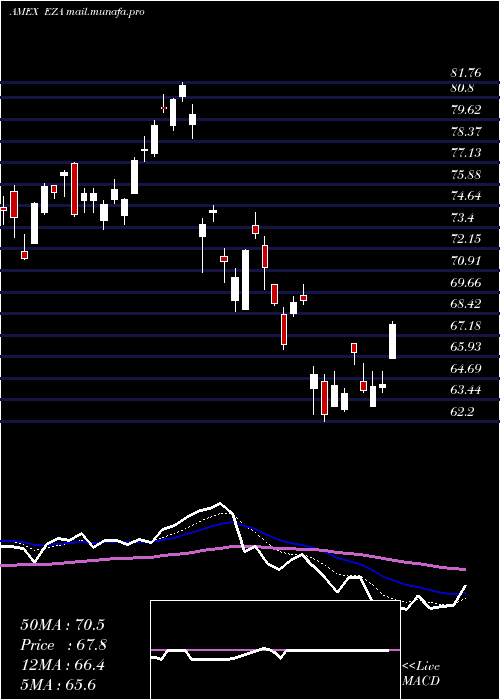This screenshot has height=700, width=500.
Task: Click the 73.4 price level label
Action: pos(462,218)
